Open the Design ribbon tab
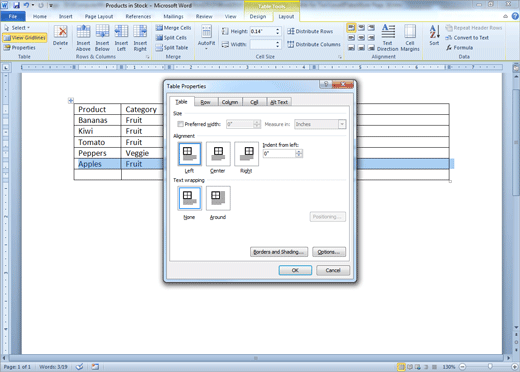 [x=258, y=16]
